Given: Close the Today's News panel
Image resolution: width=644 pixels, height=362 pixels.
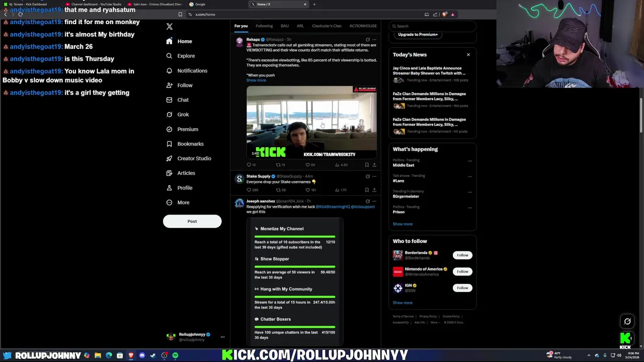Looking at the screenshot, I should click(x=468, y=55).
